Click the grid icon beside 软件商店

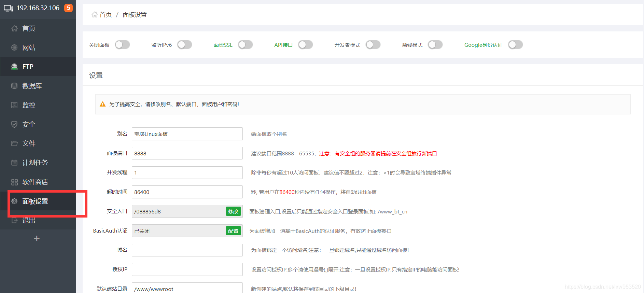[x=14, y=182]
